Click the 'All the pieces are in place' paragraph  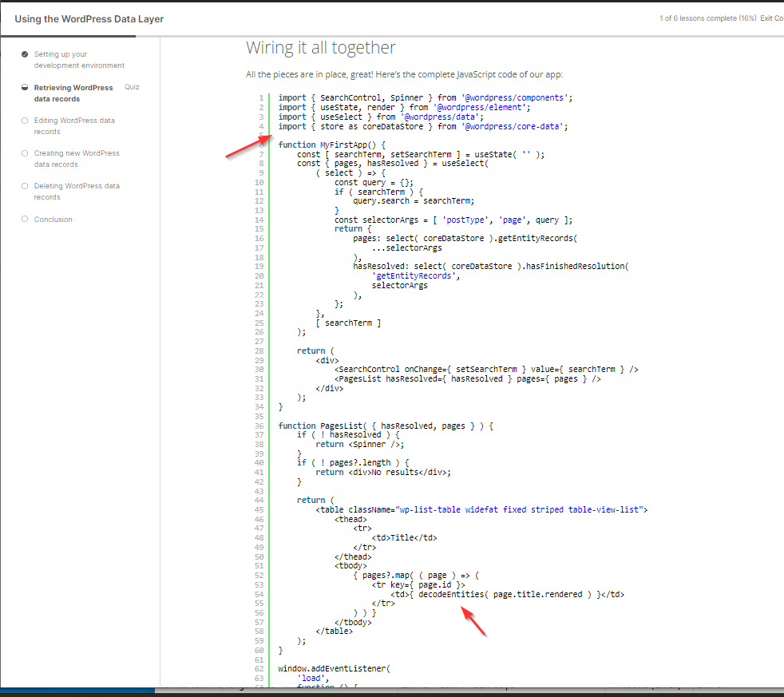404,74
